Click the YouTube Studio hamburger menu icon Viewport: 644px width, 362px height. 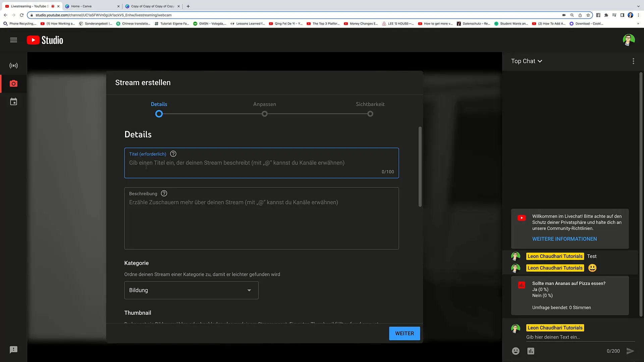tap(14, 40)
